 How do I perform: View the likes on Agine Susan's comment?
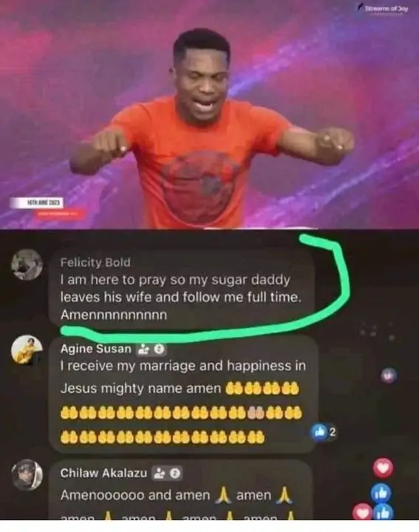pyautogui.click(x=324, y=432)
